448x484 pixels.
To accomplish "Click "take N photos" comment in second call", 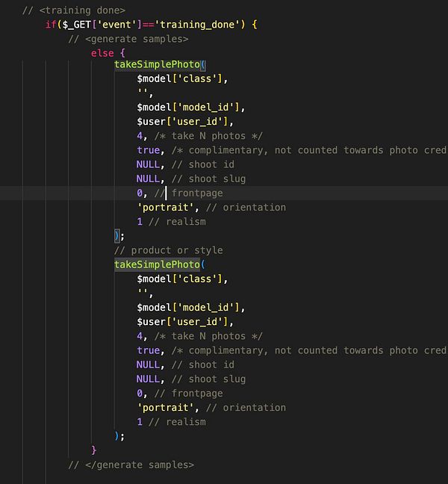I will [208, 336].
